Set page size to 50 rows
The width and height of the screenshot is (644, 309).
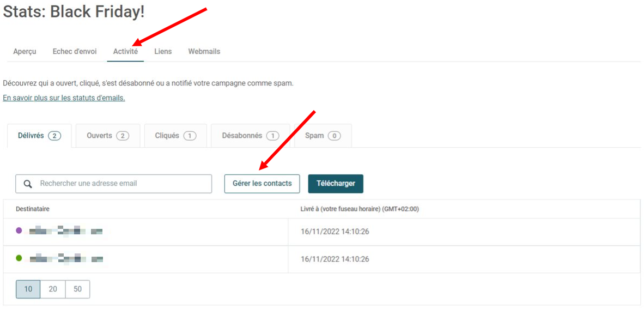point(77,289)
